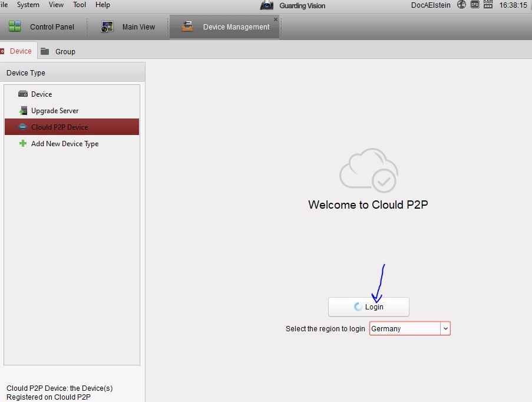The image size is (532, 402).
Task: Click the green plus icon
Action: pos(23,143)
